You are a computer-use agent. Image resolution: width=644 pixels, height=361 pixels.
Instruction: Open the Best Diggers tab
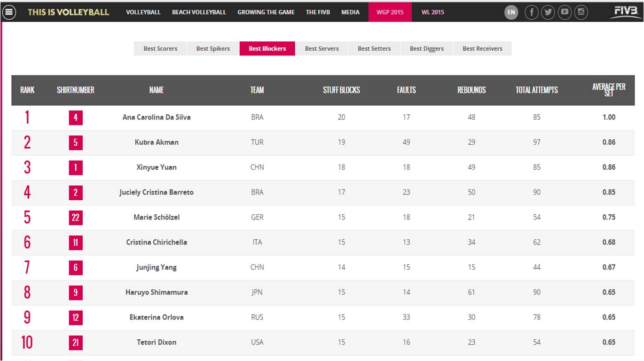427,48
